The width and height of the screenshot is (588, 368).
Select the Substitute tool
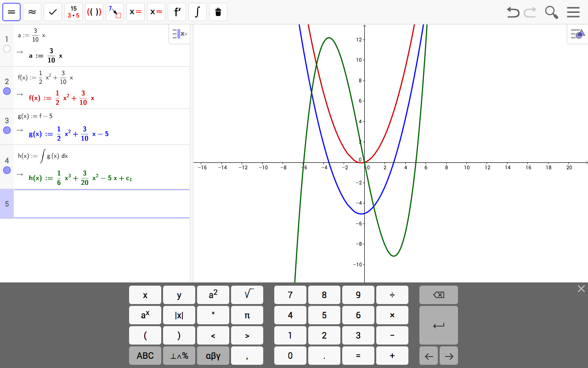pyautogui.click(x=115, y=12)
